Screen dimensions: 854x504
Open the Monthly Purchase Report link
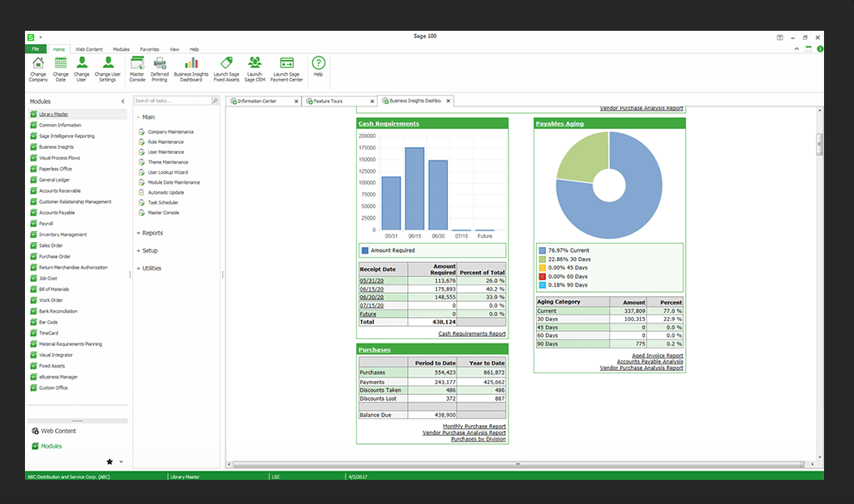point(474,426)
